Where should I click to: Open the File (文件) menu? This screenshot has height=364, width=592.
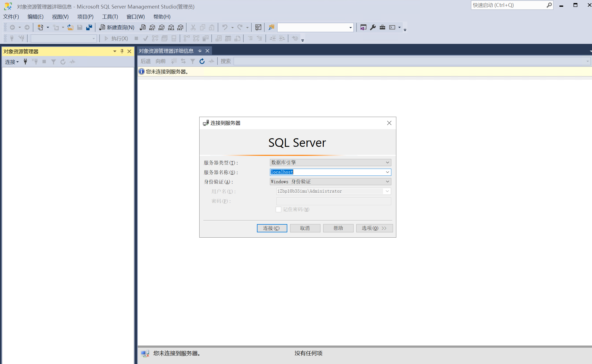(x=11, y=17)
